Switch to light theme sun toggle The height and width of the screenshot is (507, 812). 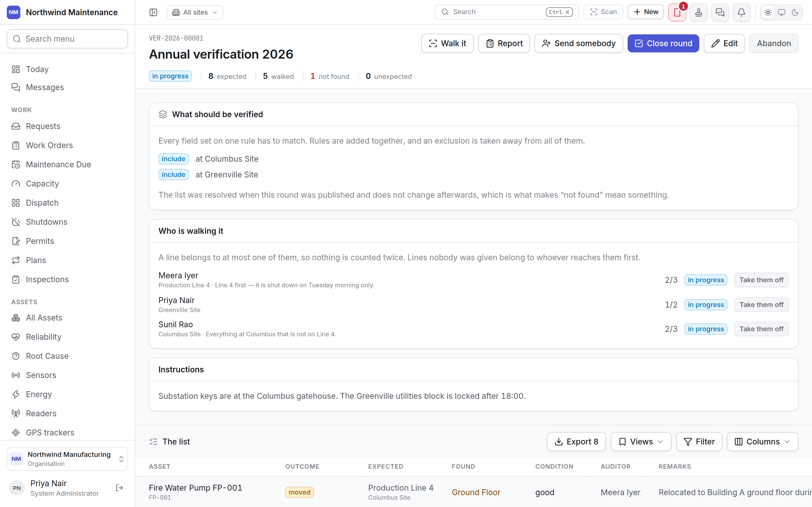click(x=768, y=12)
